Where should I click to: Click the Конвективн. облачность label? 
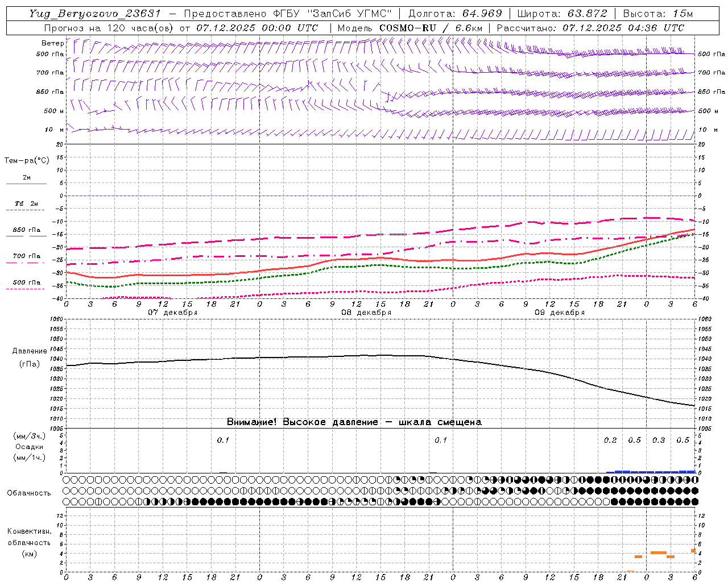(29, 537)
